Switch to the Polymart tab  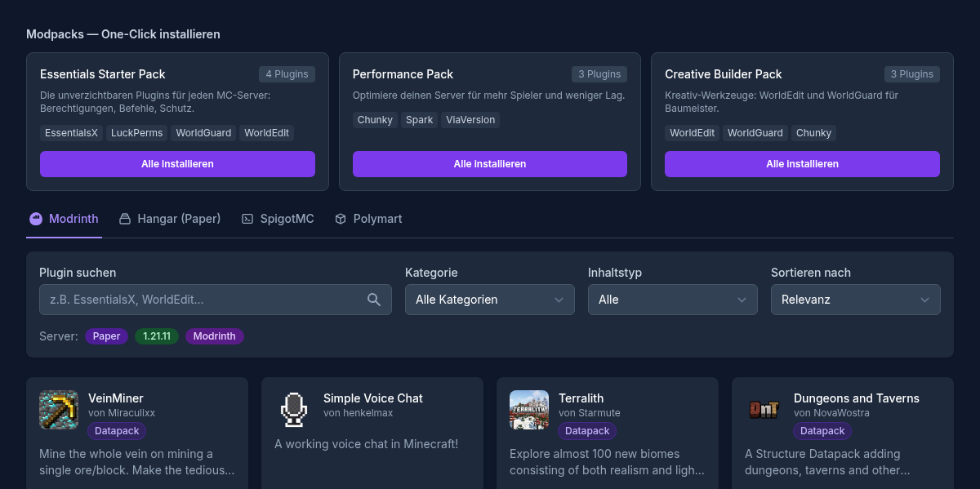pos(368,219)
